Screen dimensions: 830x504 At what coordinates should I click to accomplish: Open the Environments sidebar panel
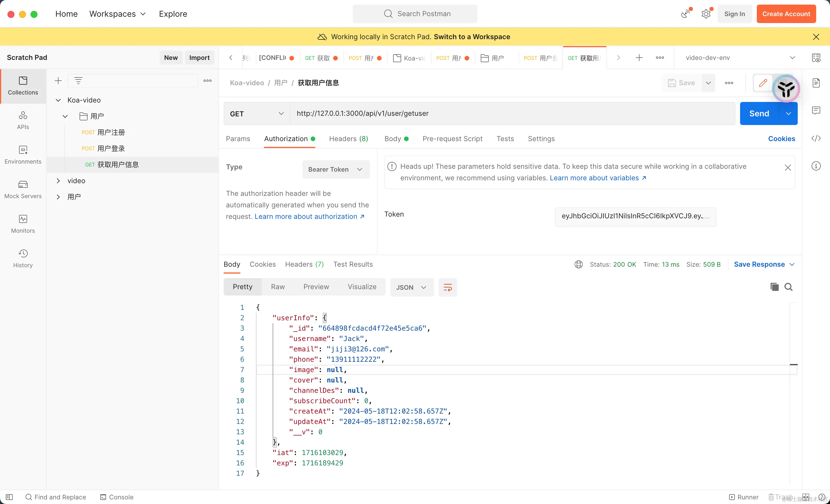[23, 154]
